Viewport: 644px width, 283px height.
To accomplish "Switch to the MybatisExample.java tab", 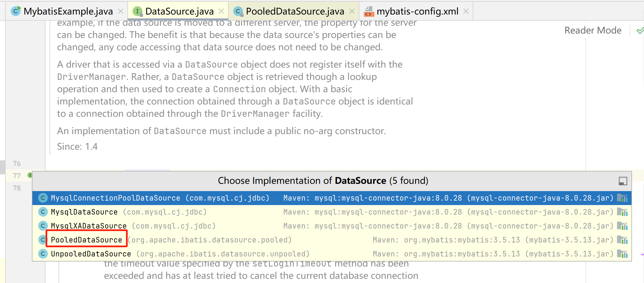I will tap(68, 11).
